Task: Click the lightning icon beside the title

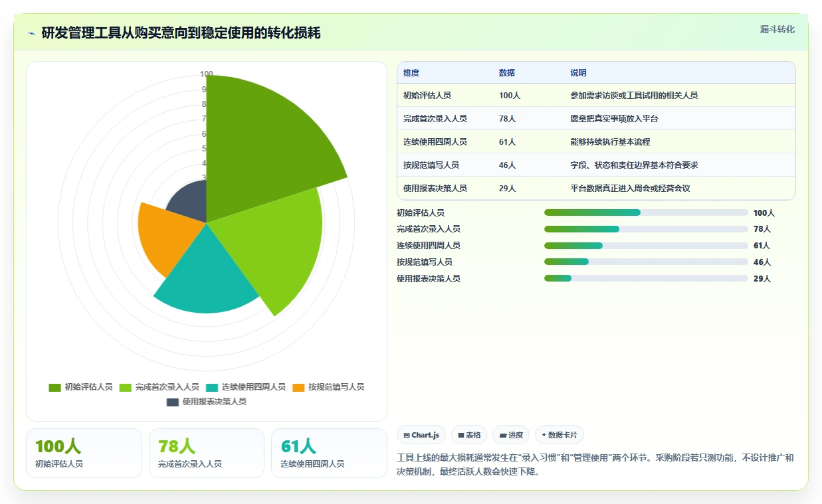Action: (32, 33)
